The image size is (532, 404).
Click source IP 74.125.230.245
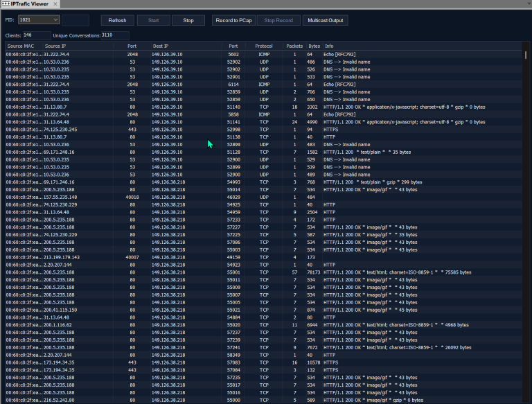point(60,130)
